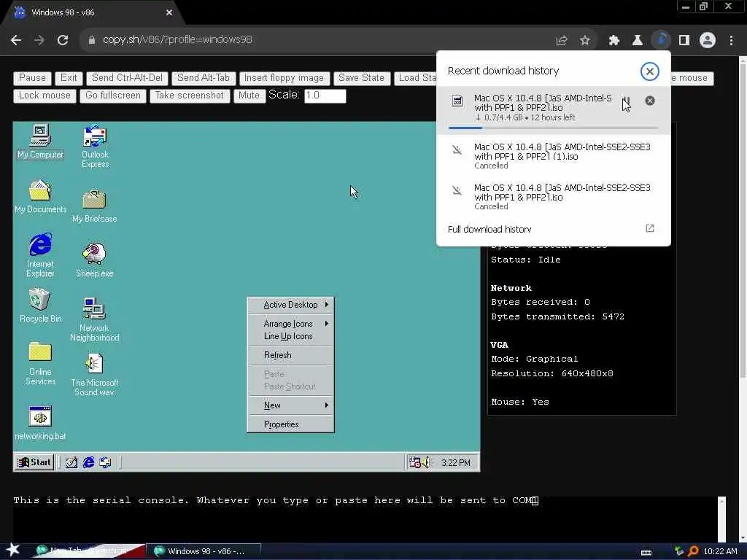Toggle the Mute button
This screenshot has height=560, width=747.
click(x=249, y=96)
